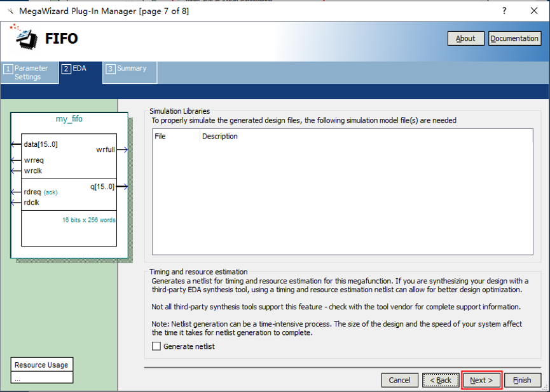Select the wrfull output port in diagram
550x392 pixels.
click(105, 150)
